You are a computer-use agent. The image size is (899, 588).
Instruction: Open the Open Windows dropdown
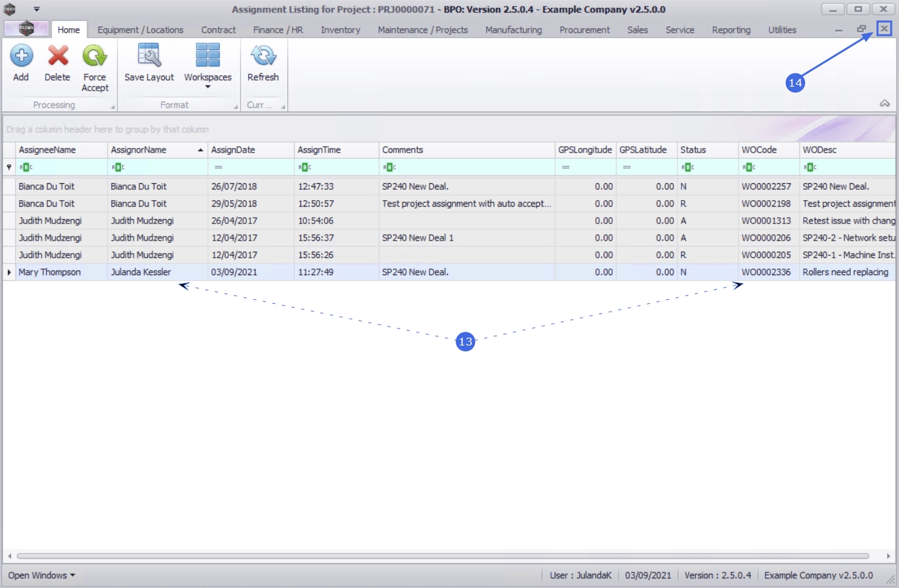coord(42,576)
